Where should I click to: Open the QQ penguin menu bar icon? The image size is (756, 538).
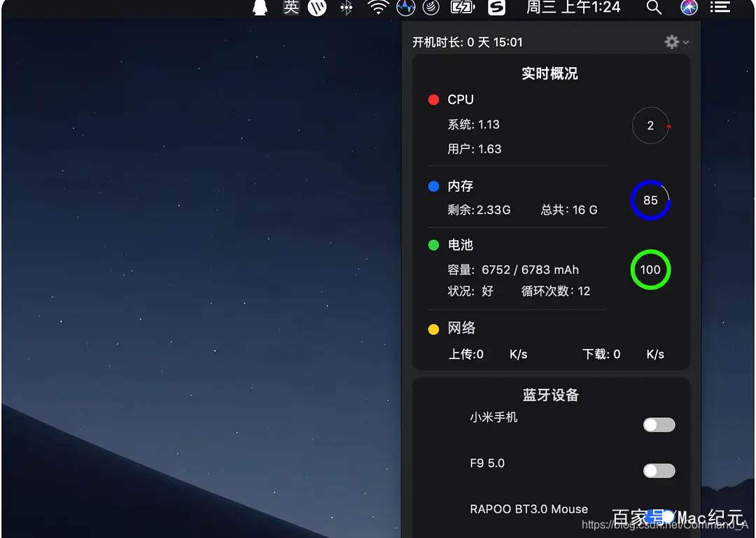point(260,7)
